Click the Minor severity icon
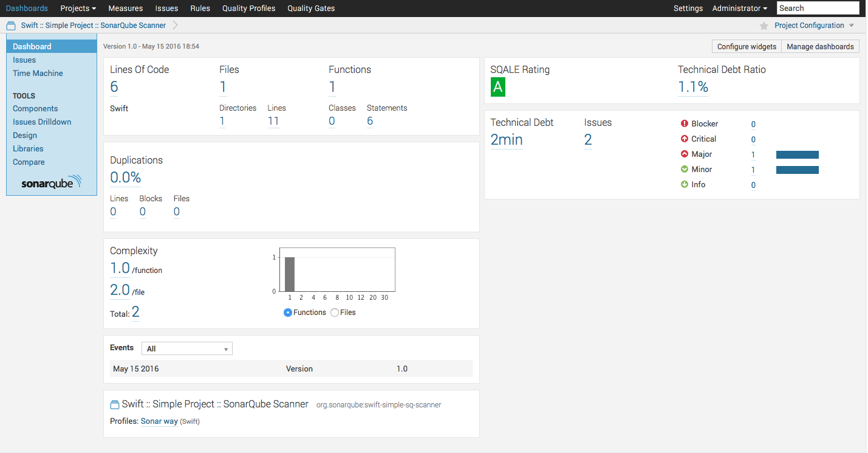The height and width of the screenshot is (453, 868). (685, 169)
